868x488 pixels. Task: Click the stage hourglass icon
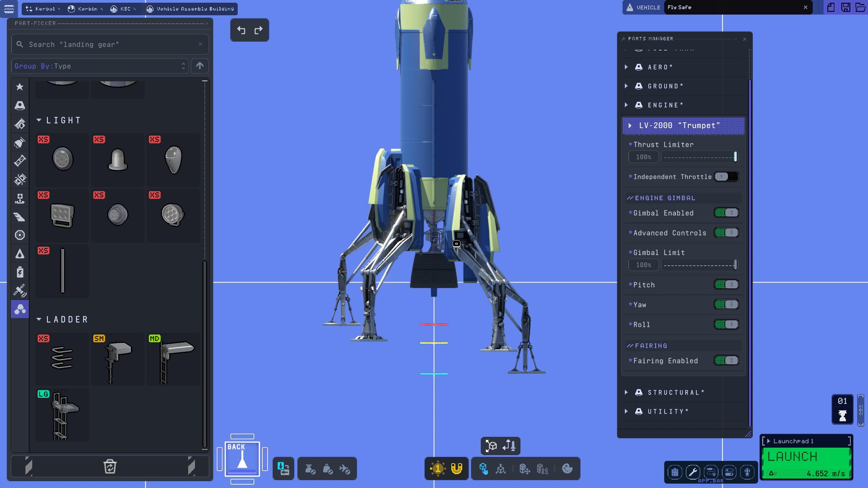843,415
